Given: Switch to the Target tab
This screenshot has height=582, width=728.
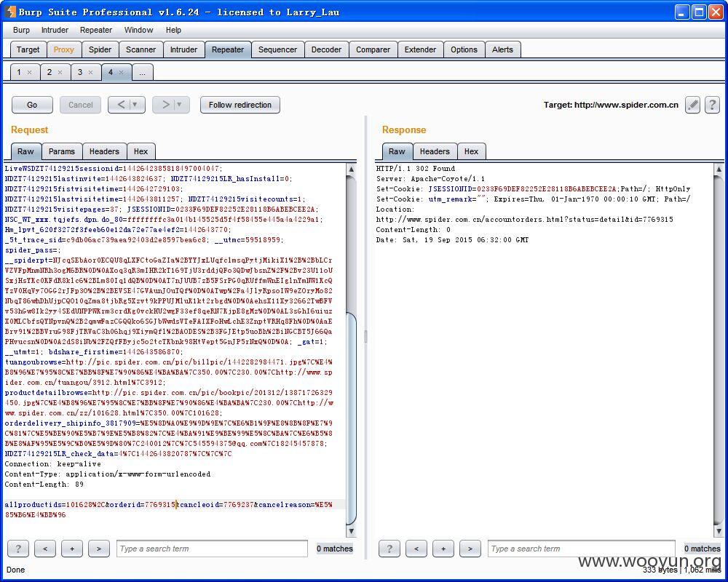Looking at the screenshot, I should pos(28,49).
